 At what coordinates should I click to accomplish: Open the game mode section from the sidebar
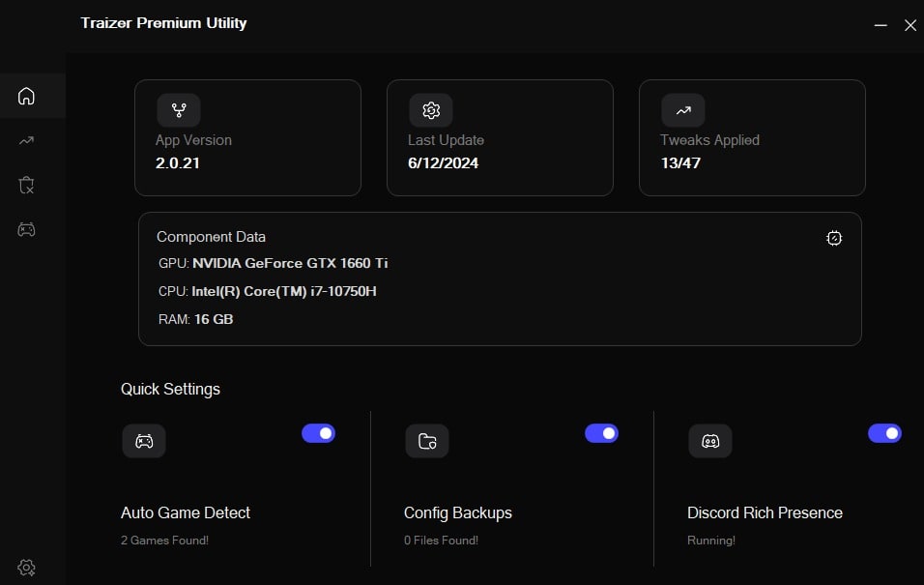click(25, 229)
